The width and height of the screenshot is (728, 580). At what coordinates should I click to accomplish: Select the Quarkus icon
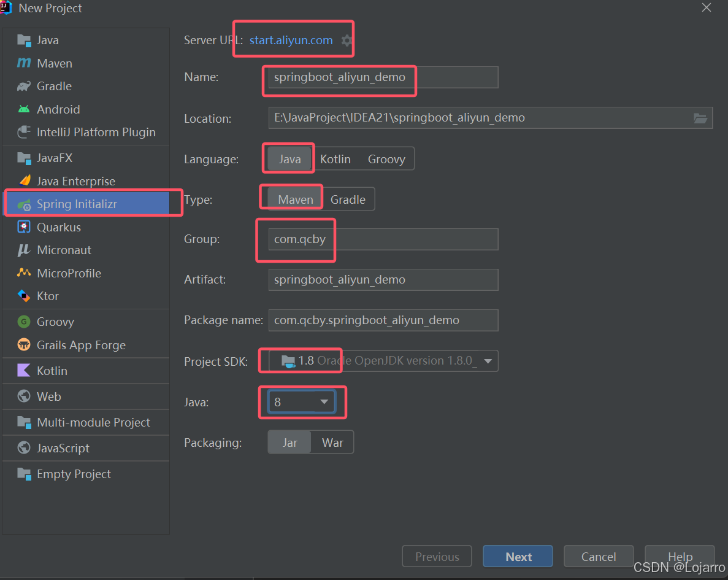(x=24, y=227)
